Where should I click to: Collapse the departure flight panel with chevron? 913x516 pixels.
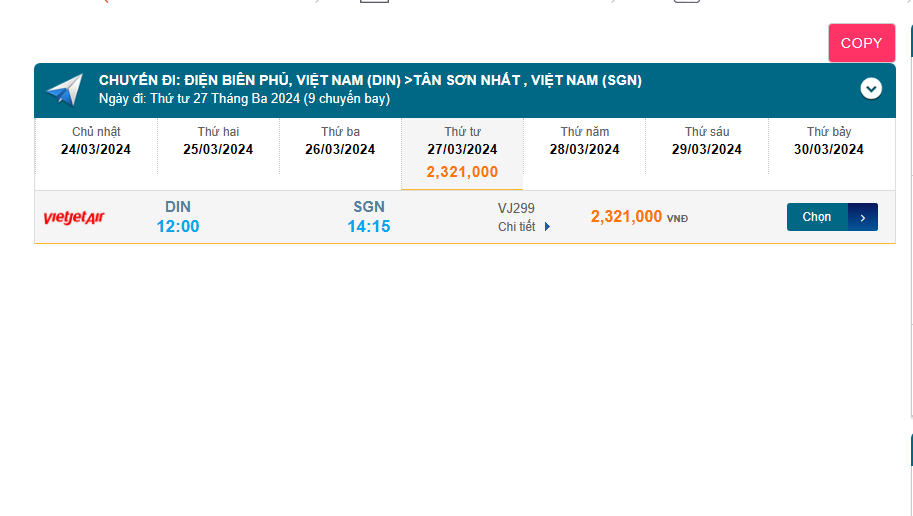pyautogui.click(x=871, y=88)
